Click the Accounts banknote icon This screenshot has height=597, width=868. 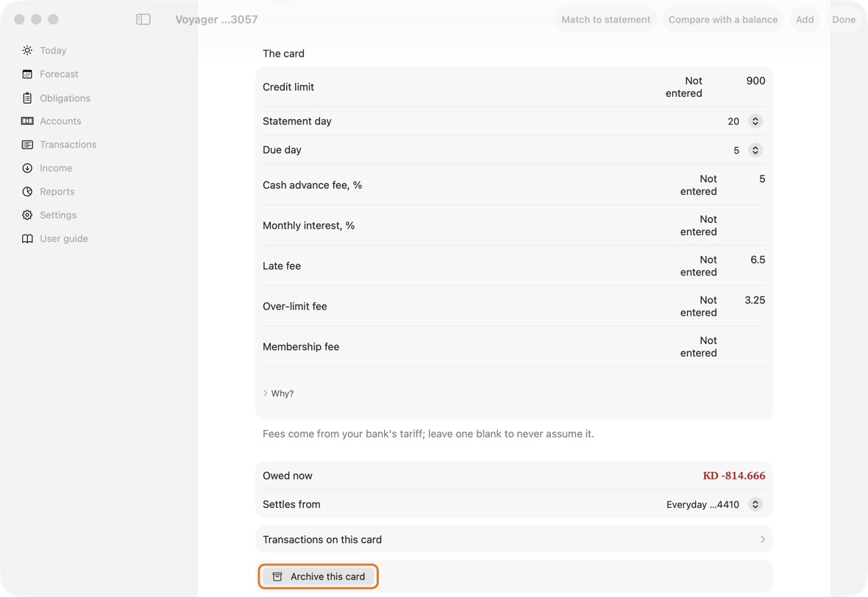(27, 121)
